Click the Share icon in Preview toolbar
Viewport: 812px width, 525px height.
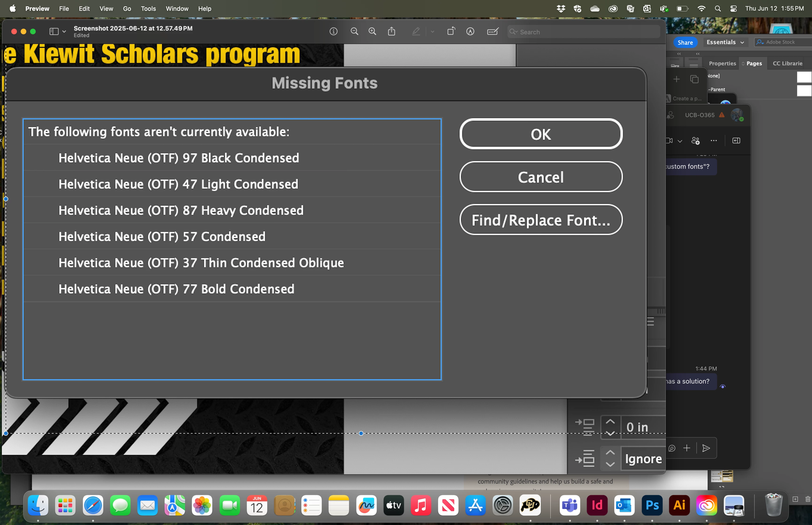click(x=391, y=32)
